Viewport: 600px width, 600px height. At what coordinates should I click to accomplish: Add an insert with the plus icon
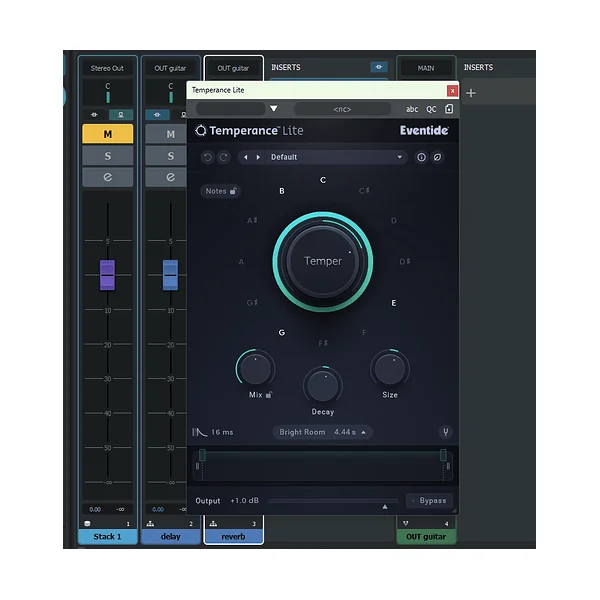click(x=471, y=93)
